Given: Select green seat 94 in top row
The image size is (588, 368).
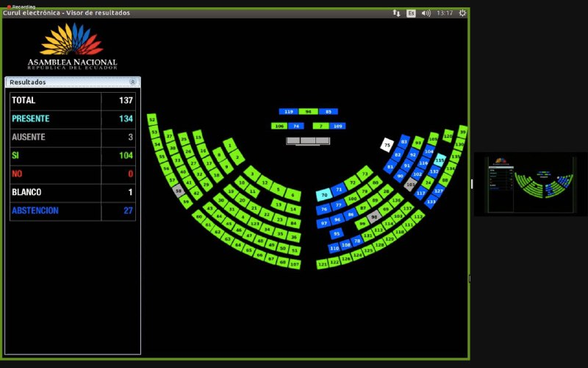Looking at the screenshot, I should tap(308, 112).
